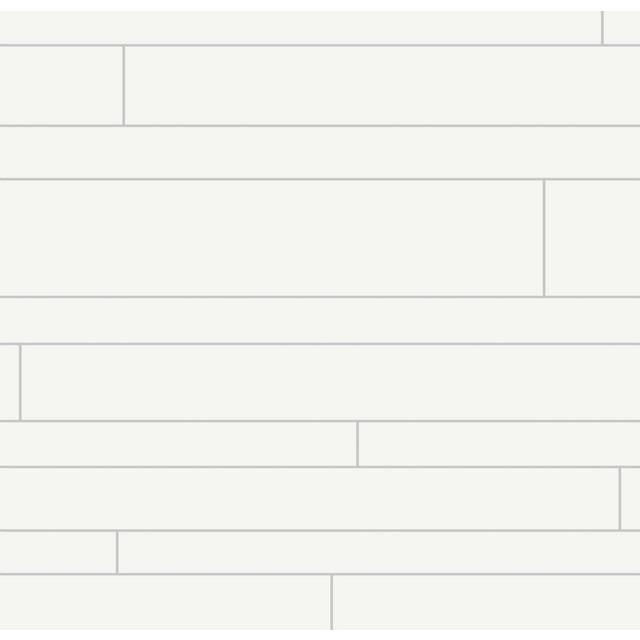Click the narrow sliver tile on the left edge
640x640 pixels.
9,382
